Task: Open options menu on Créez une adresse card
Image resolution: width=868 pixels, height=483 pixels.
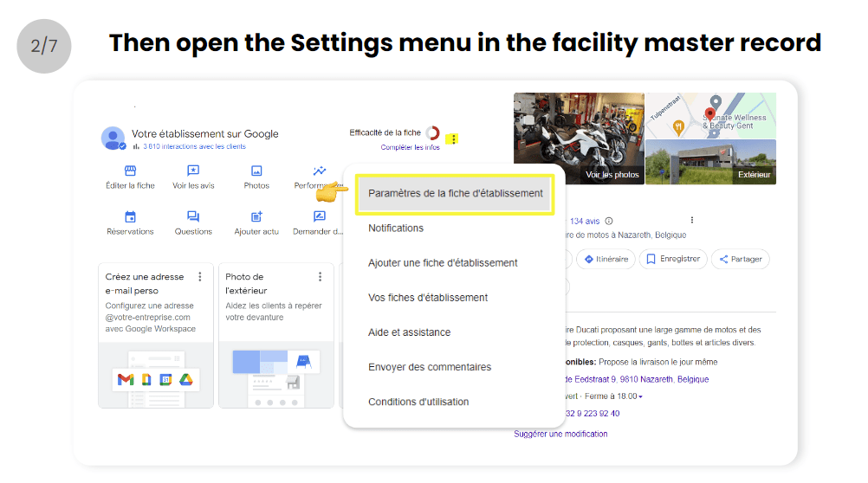Action: [200, 277]
